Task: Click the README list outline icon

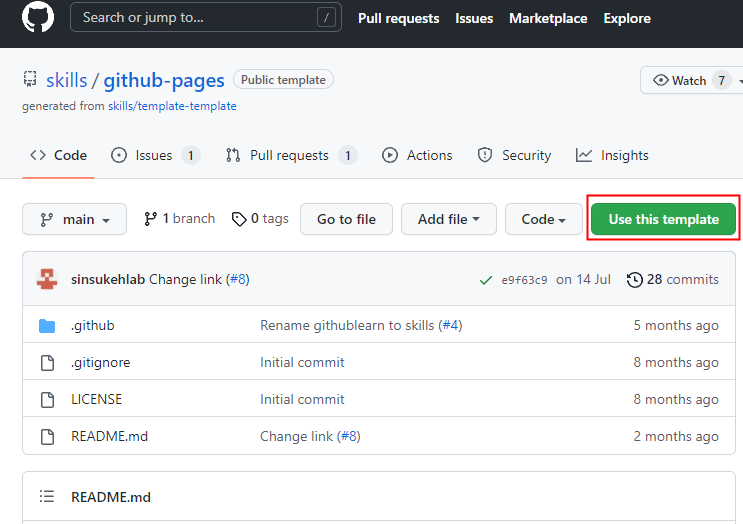Action: click(47, 497)
